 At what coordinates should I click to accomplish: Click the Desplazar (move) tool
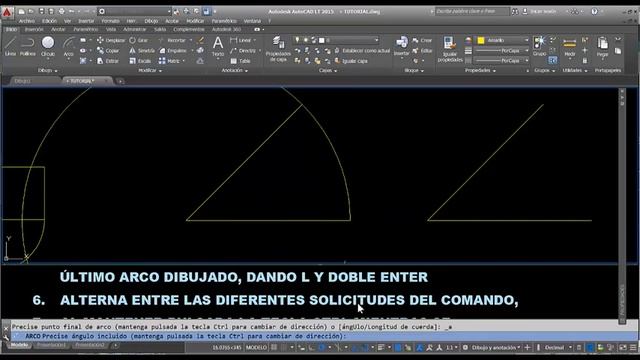tap(111, 40)
